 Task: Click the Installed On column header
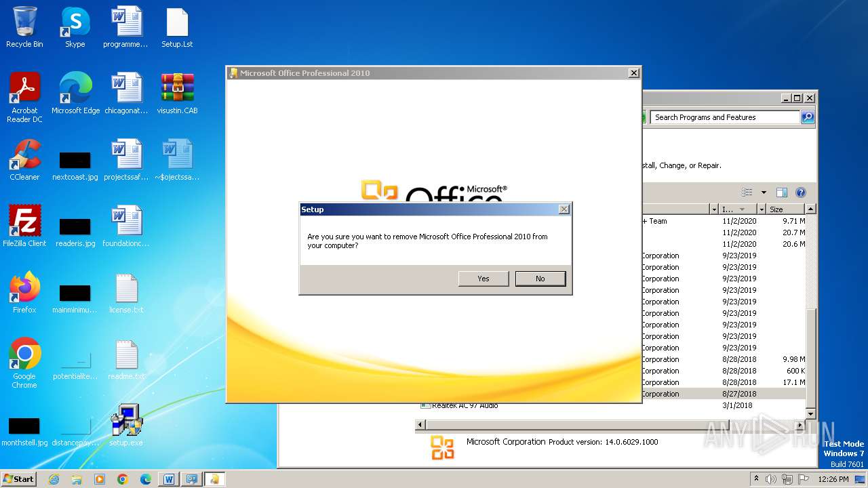pyautogui.click(x=737, y=209)
